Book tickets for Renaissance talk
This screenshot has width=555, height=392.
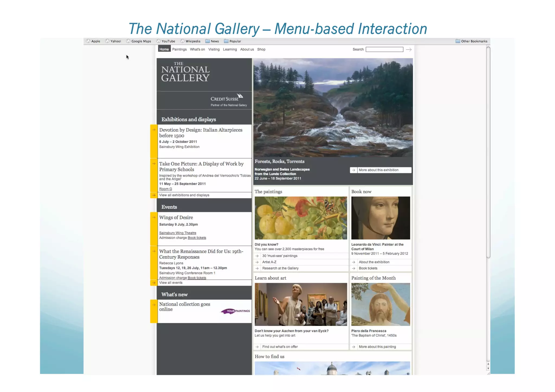[x=197, y=278]
